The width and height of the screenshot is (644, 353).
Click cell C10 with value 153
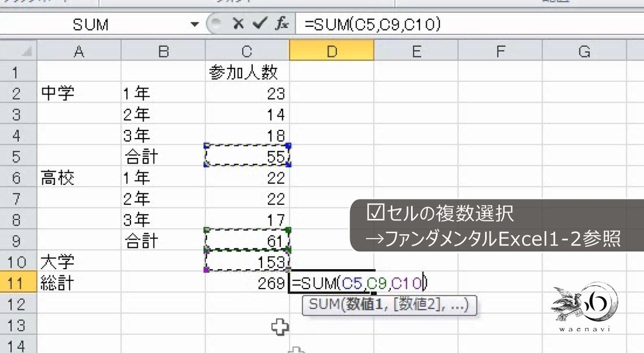coord(247,262)
